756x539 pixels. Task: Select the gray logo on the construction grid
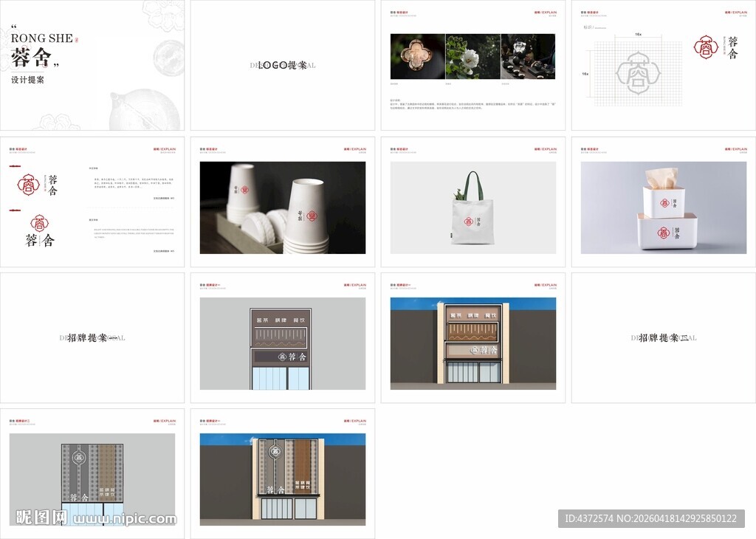(x=639, y=73)
